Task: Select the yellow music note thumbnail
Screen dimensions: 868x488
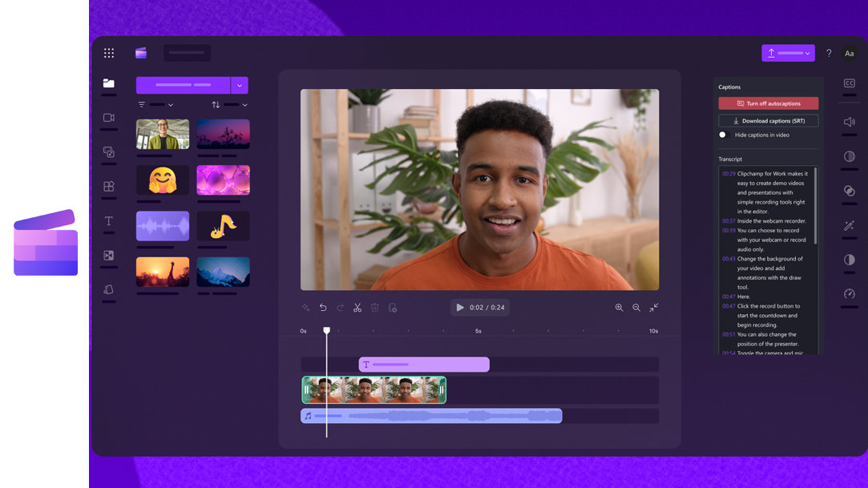Action: coord(223,226)
